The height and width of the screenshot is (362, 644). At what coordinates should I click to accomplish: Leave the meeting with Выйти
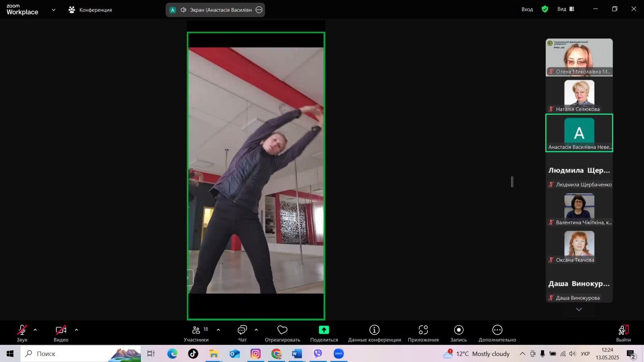tap(623, 333)
